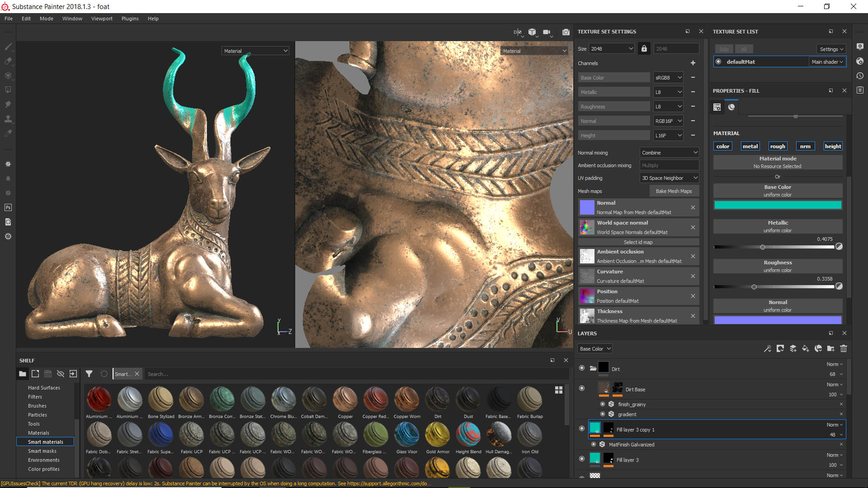Screen dimensions: 868x488
Task: Open the Dirt layer blend mode dropdown
Action: tap(835, 364)
